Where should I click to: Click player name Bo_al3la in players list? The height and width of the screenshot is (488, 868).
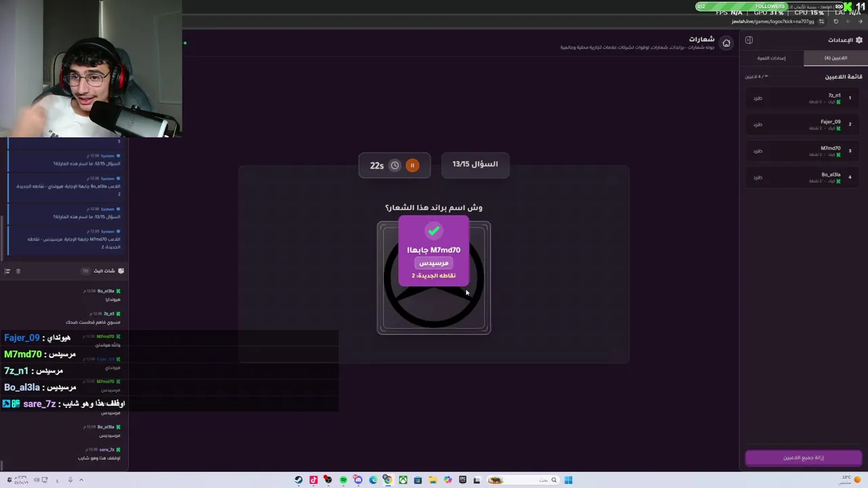831,175
